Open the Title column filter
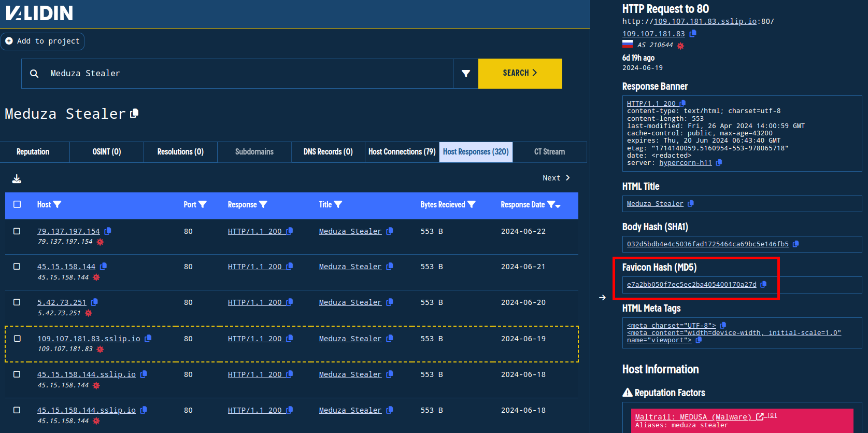Screen dimensions: 868x433 click(x=338, y=204)
